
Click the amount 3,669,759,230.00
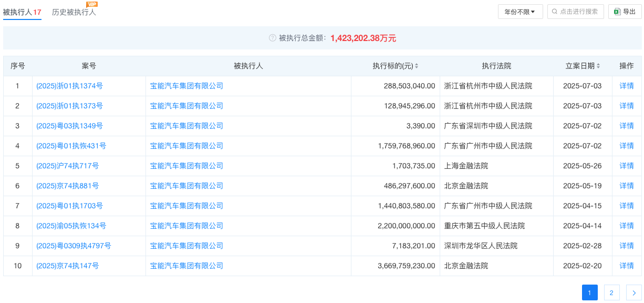click(x=406, y=266)
